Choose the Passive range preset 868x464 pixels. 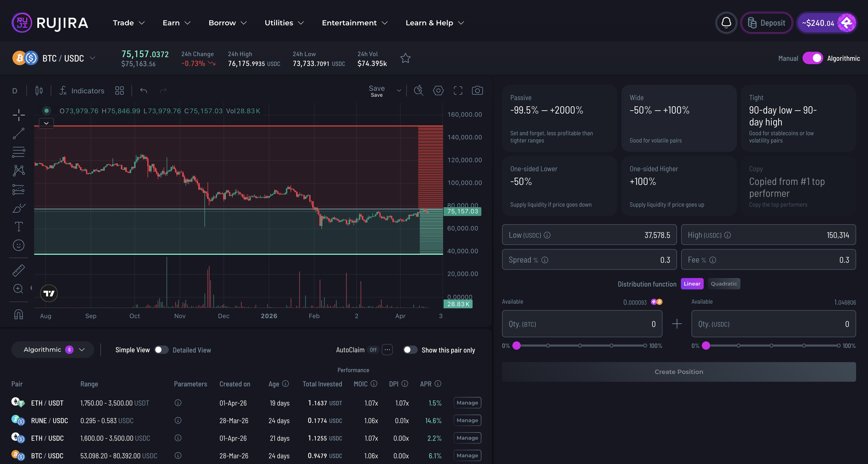[x=559, y=118]
